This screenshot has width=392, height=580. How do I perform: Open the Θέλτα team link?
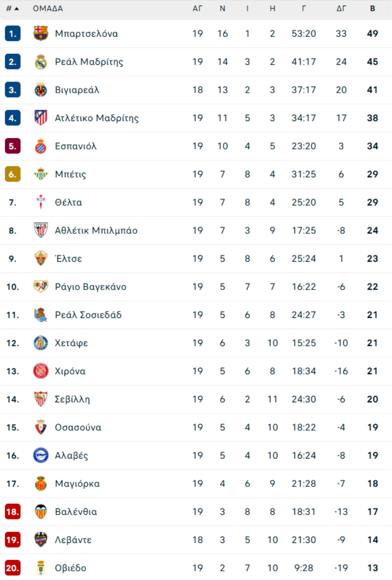pos(68,202)
